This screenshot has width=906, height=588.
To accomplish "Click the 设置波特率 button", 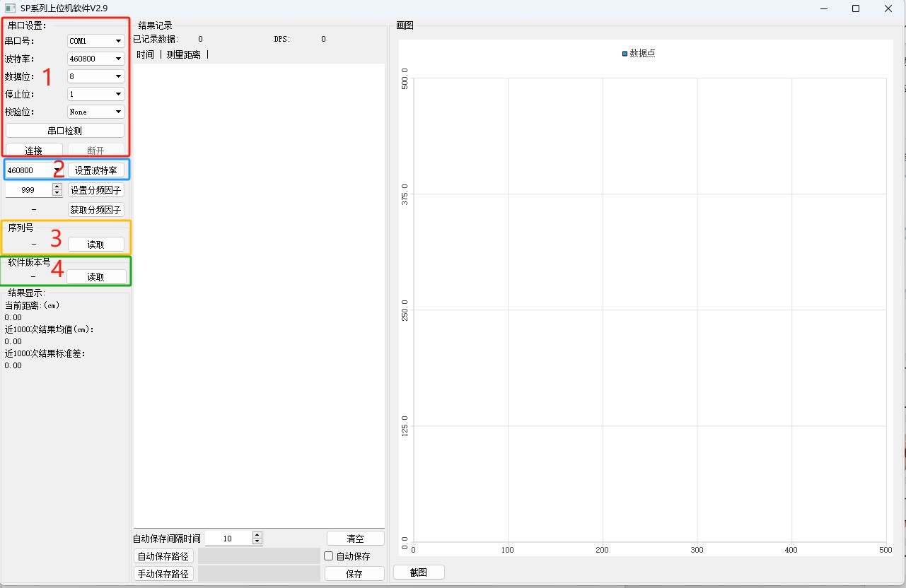I will click(96, 170).
